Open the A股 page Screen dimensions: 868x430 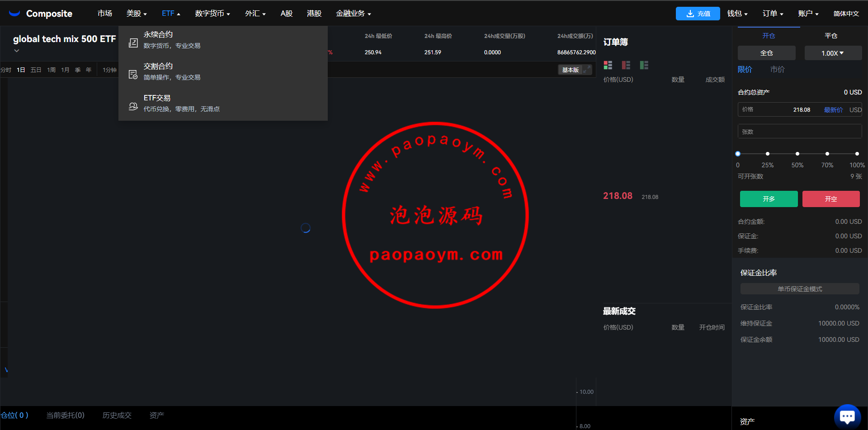(286, 14)
